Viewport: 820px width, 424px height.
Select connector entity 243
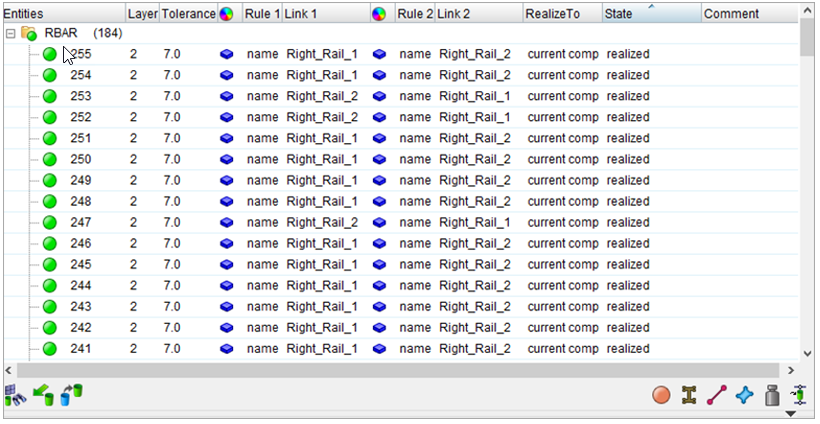coord(81,306)
